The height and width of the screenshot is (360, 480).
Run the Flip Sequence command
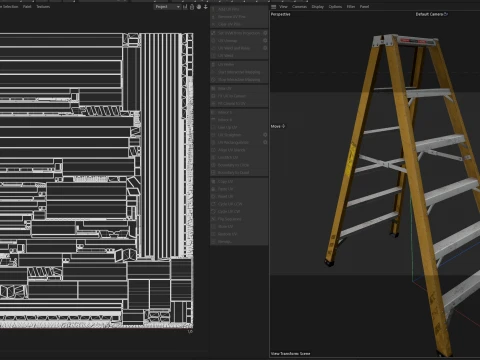(239, 219)
